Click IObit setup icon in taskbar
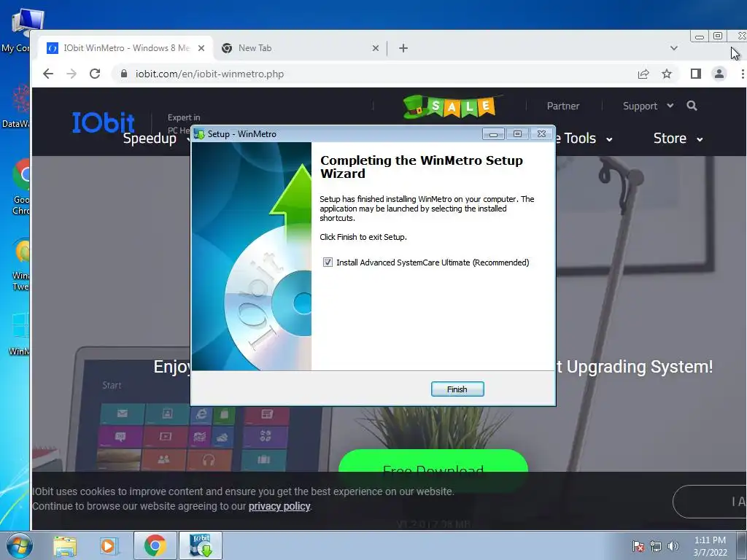This screenshot has height=560, width=747. (201, 545)
